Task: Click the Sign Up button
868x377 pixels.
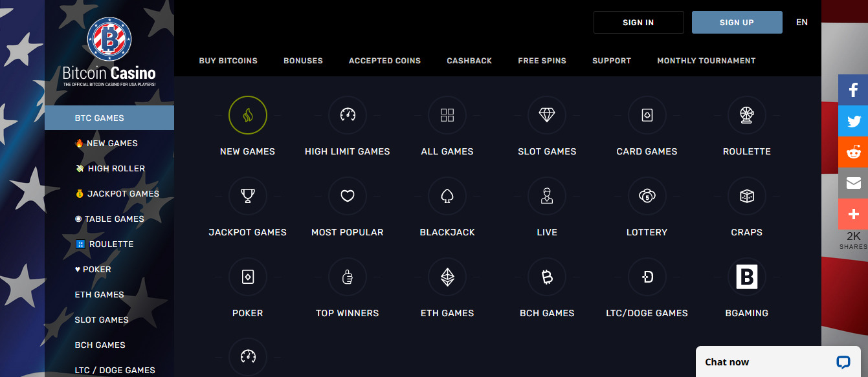Action: [x=737, y=22]
